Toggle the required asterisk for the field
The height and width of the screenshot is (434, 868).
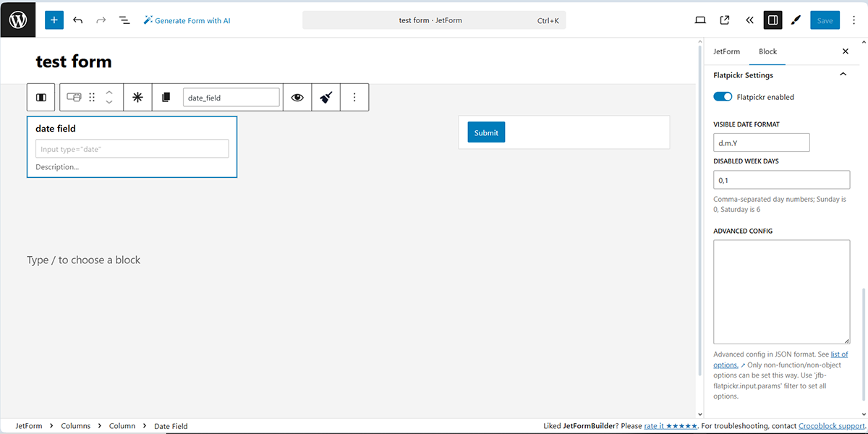(137, 97)
